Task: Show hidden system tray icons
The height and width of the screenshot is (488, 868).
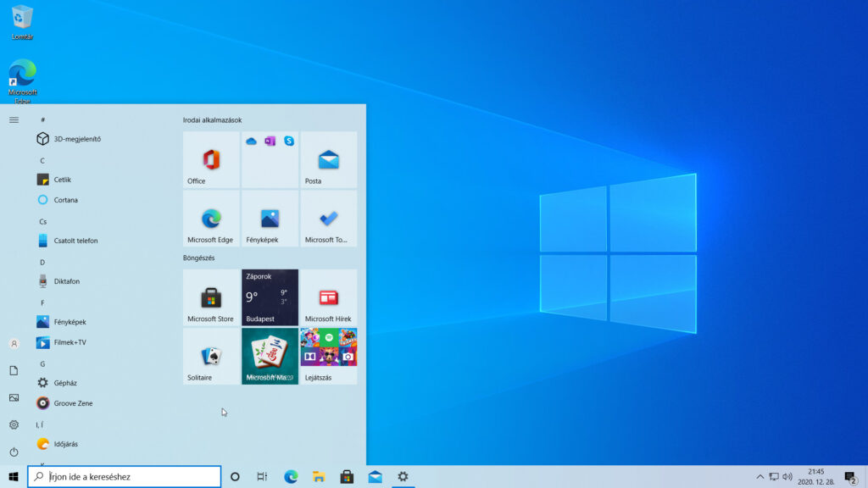Action: pyautogui.click(x=760, y=477)
